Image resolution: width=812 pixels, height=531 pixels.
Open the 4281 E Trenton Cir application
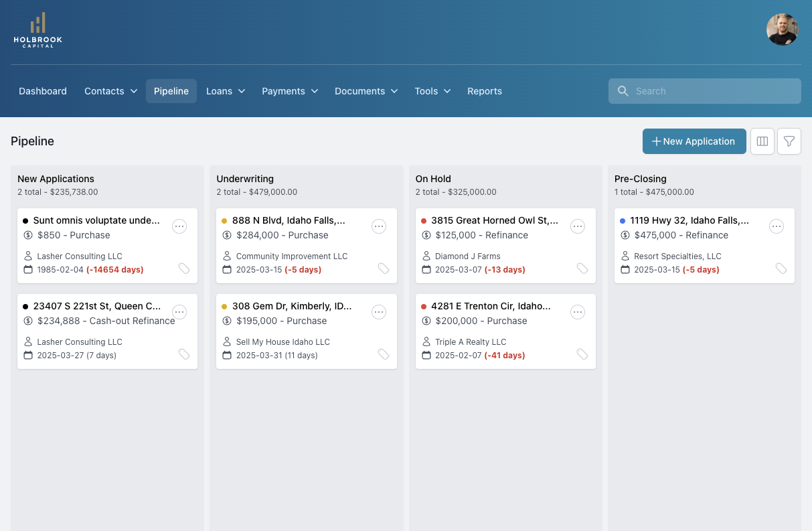(491, 306)
